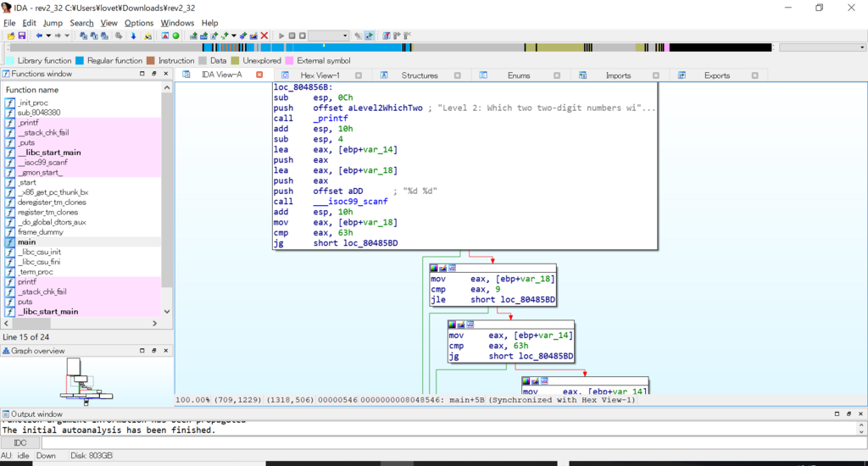Jump forward with the grey right arrow

(x=58, y=36)
